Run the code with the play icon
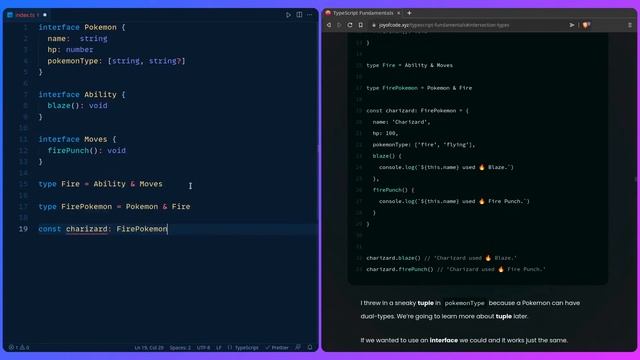640x360 pixels. point(288,15)
